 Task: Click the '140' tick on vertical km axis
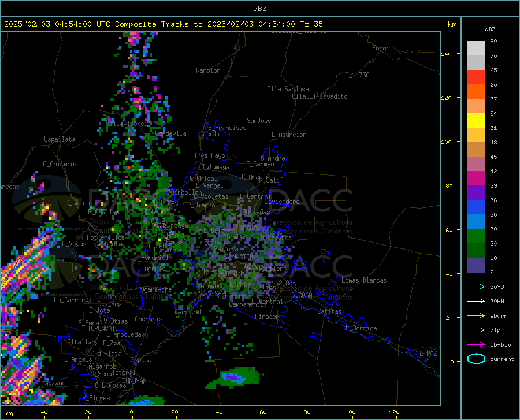click(446, 54)
